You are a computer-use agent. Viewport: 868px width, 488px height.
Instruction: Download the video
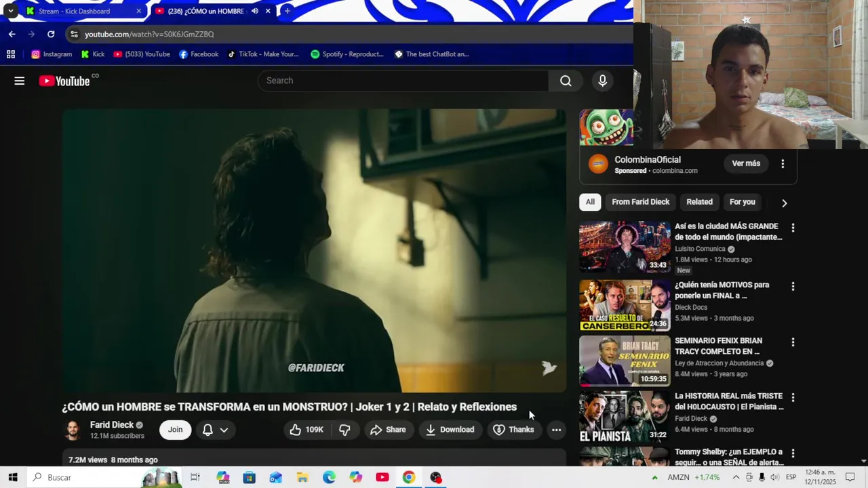tap(450, 430)
